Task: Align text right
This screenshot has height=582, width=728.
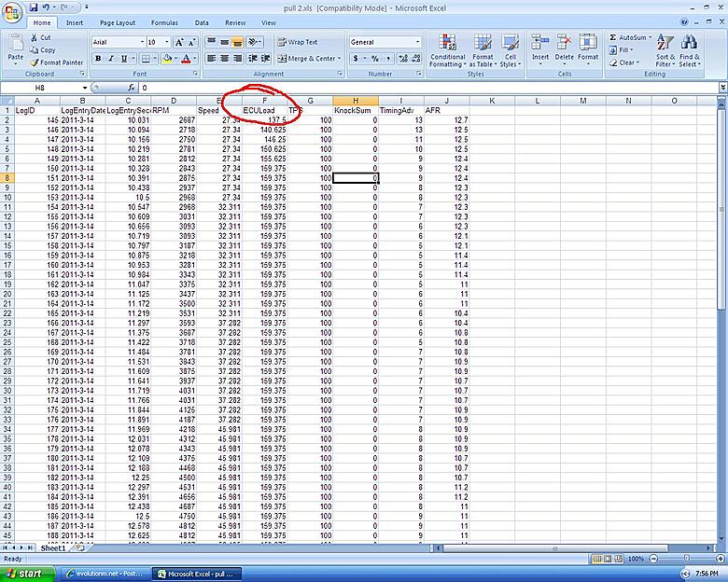Action: (237, 59)
